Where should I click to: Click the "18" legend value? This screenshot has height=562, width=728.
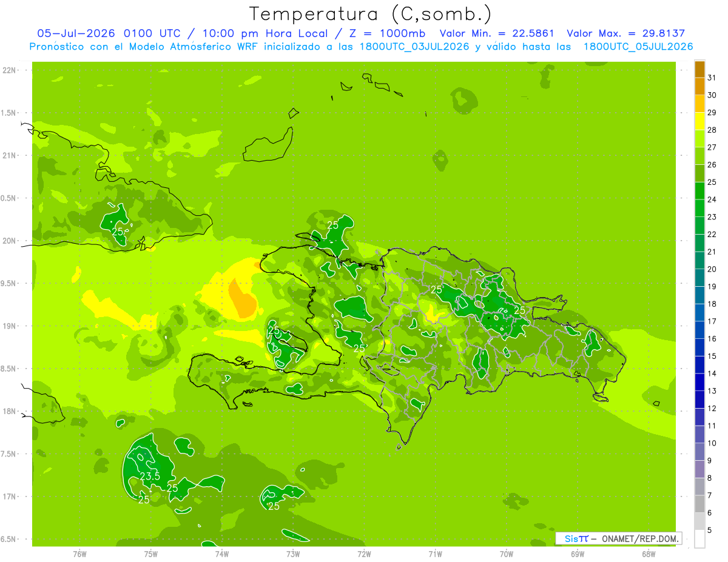[712, 304]
